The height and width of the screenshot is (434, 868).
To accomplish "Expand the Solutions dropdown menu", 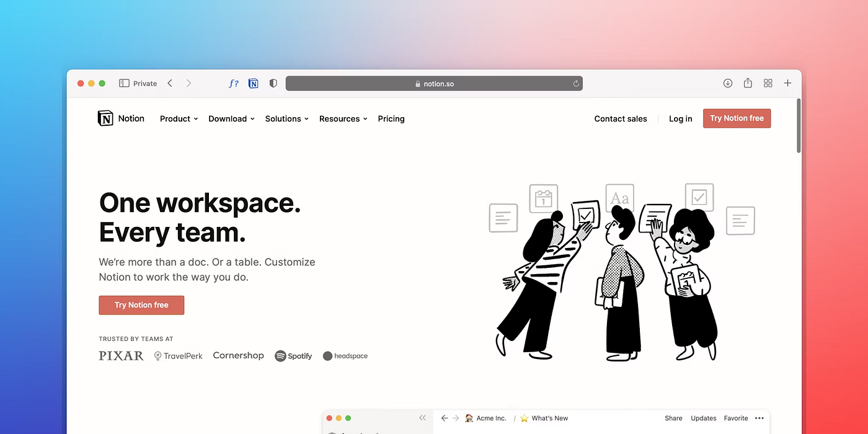I will [x=286, y=118].
